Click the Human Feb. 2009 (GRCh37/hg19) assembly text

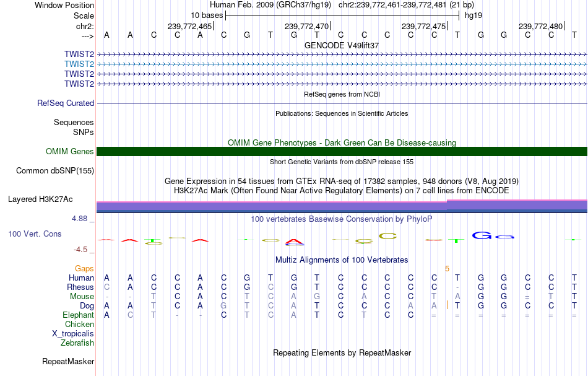click(x=270, y=5)
